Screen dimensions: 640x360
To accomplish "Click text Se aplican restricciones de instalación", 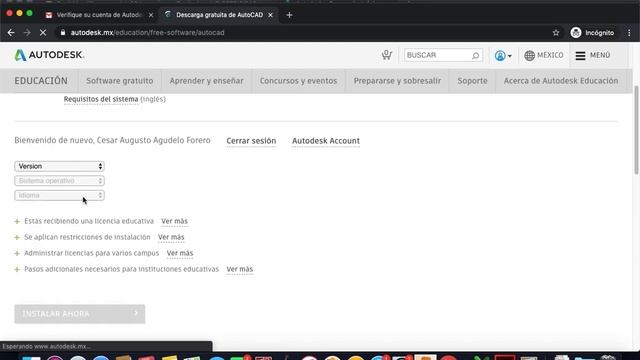I will pos(87,237).
